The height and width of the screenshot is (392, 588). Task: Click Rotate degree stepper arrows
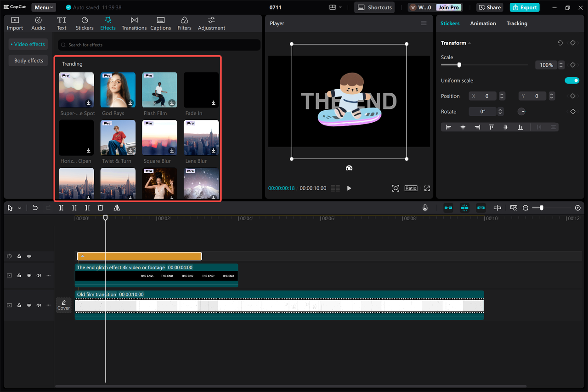pyautogui.click(x=500, y=112)
